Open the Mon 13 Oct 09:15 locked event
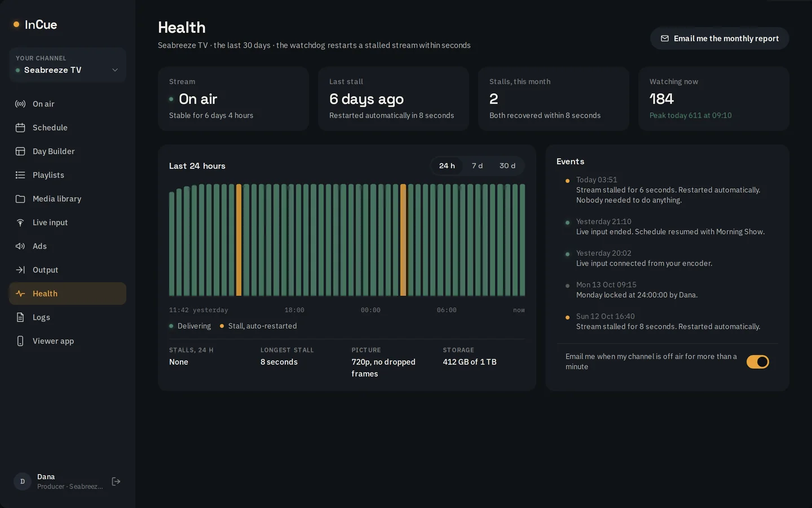This screenshot has width=812, height=508. (667, 290)
